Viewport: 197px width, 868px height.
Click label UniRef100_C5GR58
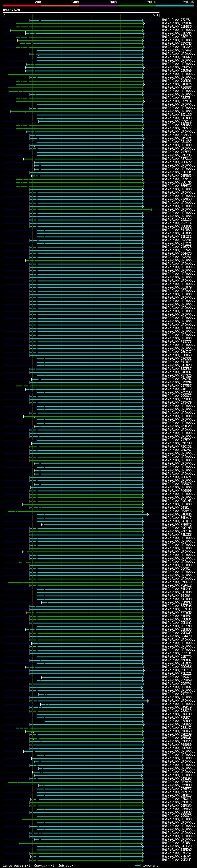177,67
